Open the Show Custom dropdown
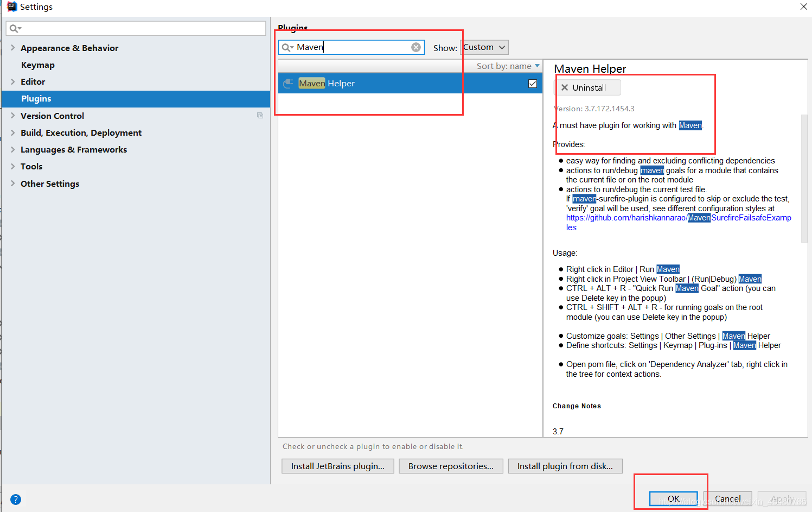The image size is (812, 512). click(x=484, y=47)
